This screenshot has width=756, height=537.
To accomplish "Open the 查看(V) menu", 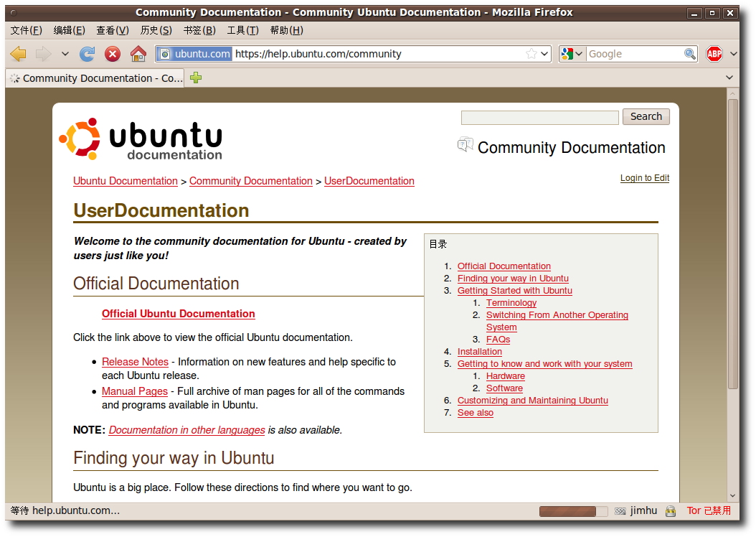I will point(113,30).
